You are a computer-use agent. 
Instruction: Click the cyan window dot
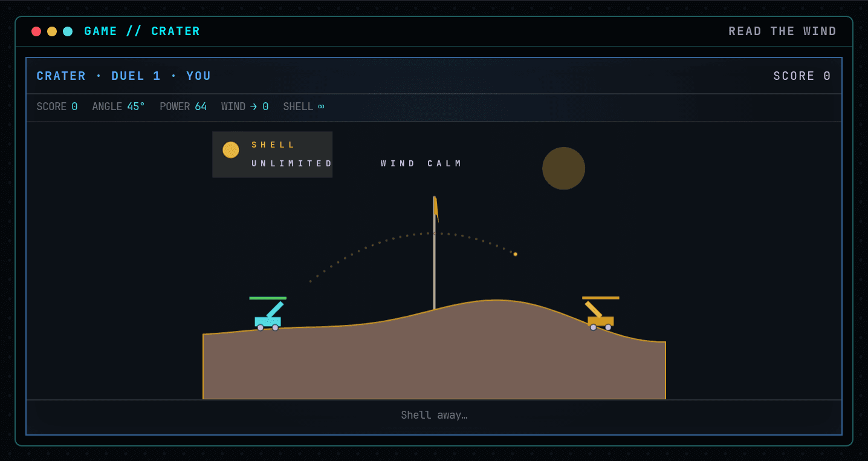[x=68, y=31]
